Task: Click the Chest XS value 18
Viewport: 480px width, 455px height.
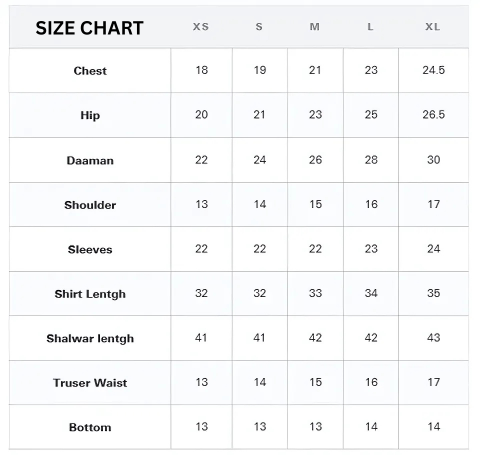Action: tap(202, 70)
